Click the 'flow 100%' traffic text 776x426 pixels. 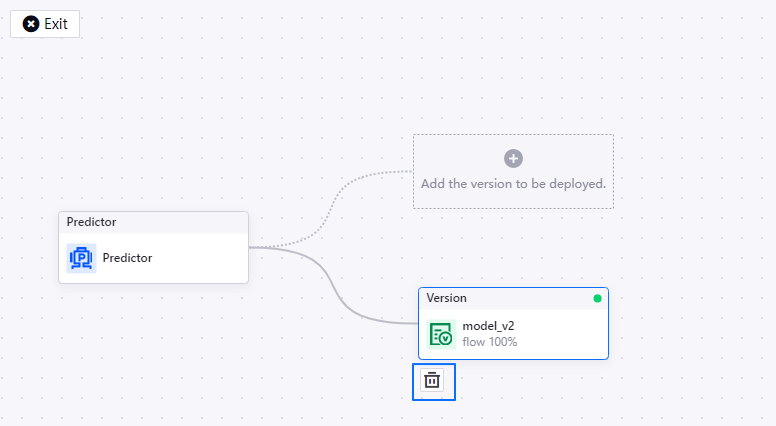(x=489, y=342)
